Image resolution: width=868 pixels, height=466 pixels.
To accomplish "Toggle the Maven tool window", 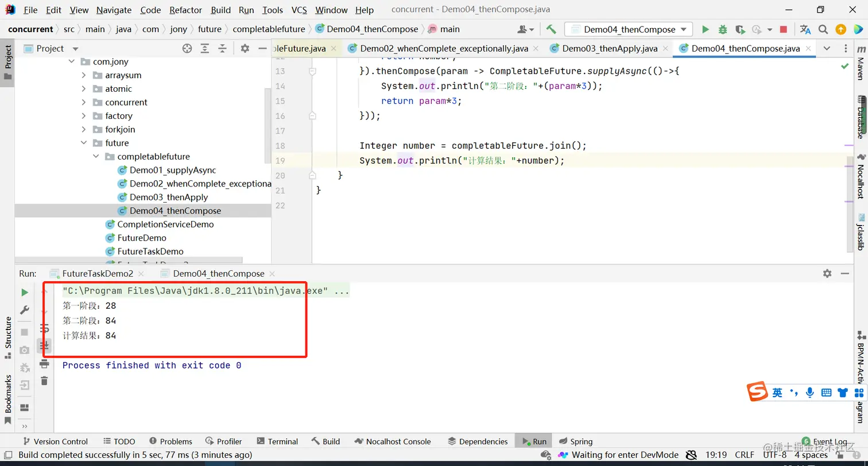I will (x=860, y=64).
